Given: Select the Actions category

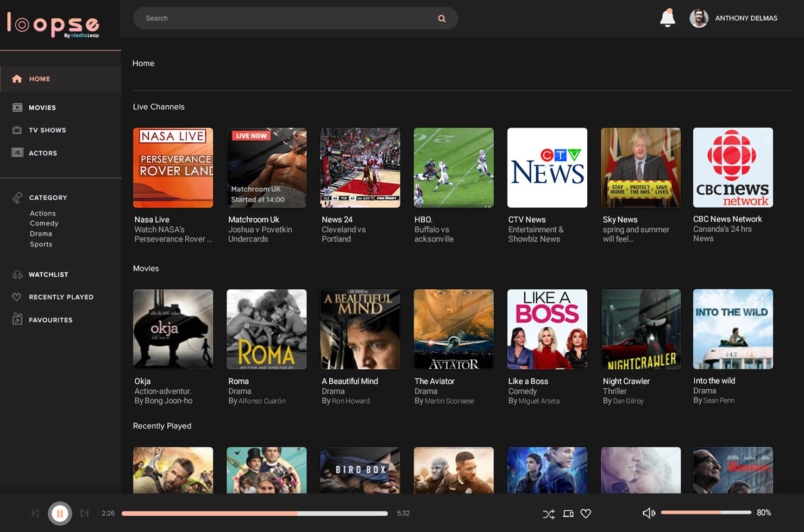Looking at the screenshot, I should tap(42, 213).
